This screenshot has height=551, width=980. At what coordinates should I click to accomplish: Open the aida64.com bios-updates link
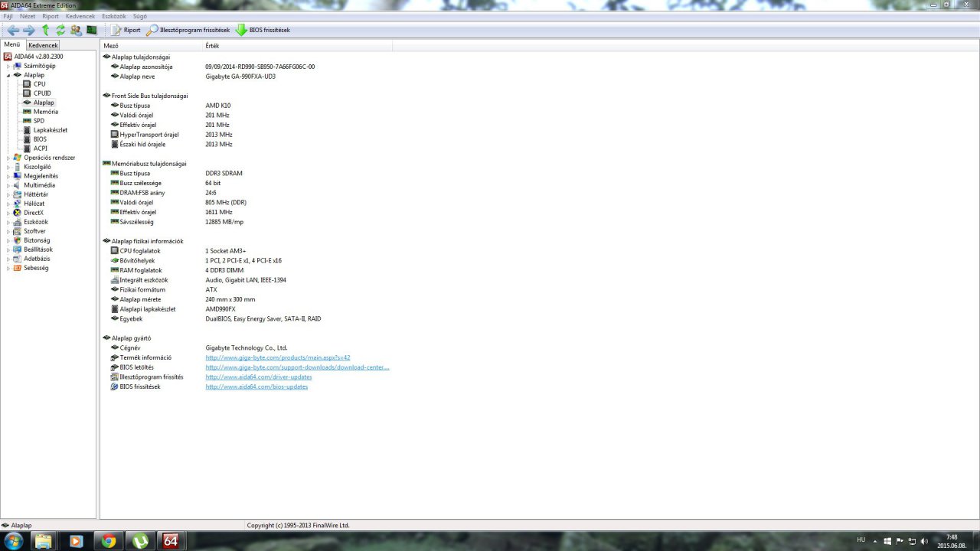[256, 387]
